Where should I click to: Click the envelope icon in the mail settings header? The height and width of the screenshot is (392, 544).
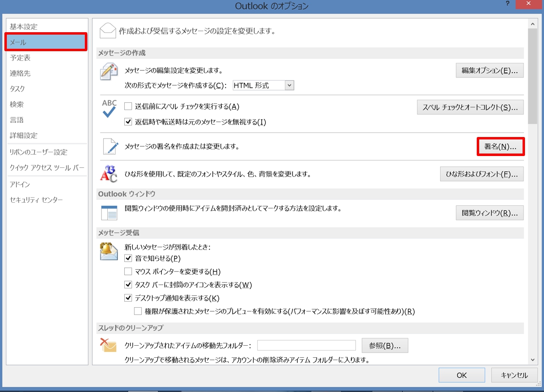point(108,31)
